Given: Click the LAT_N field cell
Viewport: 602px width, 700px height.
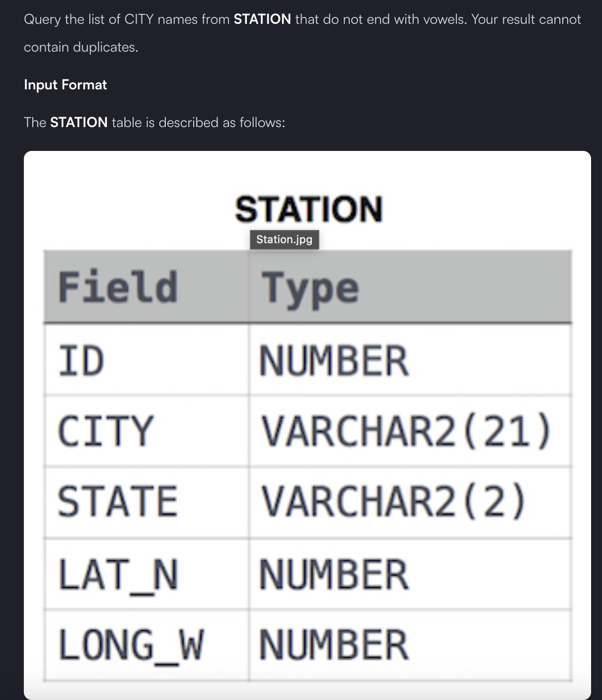Looking at the screenshot, I should (146, 574).
